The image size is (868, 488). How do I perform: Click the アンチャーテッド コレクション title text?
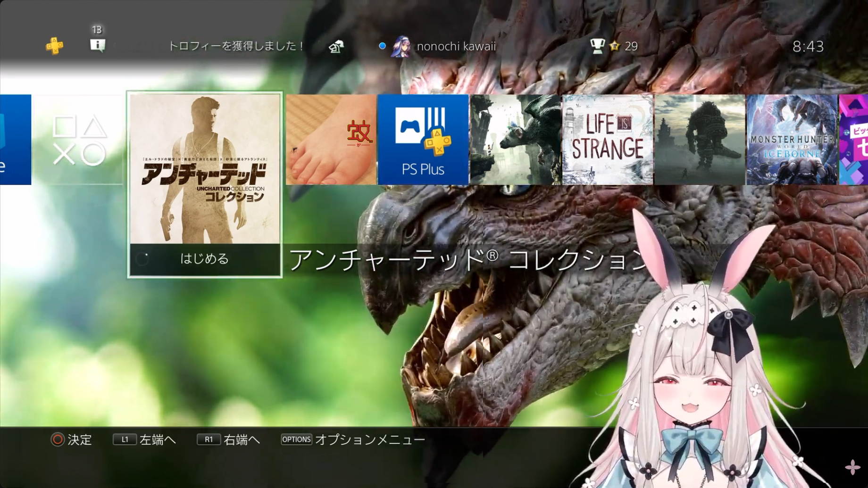point(468,260)
